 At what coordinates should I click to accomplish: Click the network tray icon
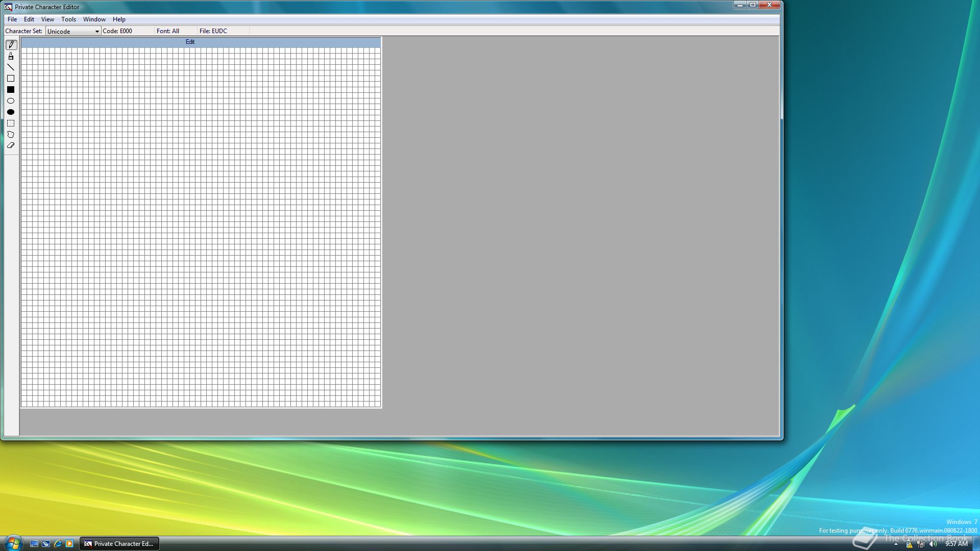point(921,544)
